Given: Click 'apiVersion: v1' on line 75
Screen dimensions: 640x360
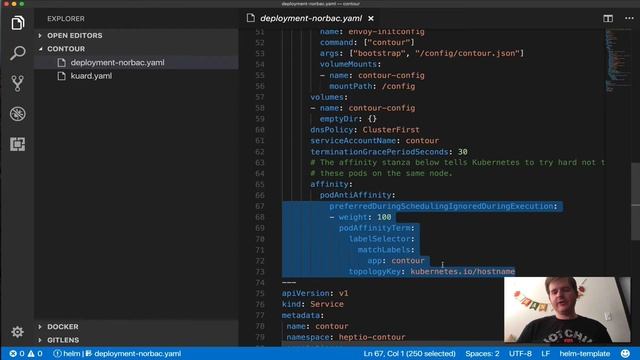Looking at the screenshot, I should point(315,293).
